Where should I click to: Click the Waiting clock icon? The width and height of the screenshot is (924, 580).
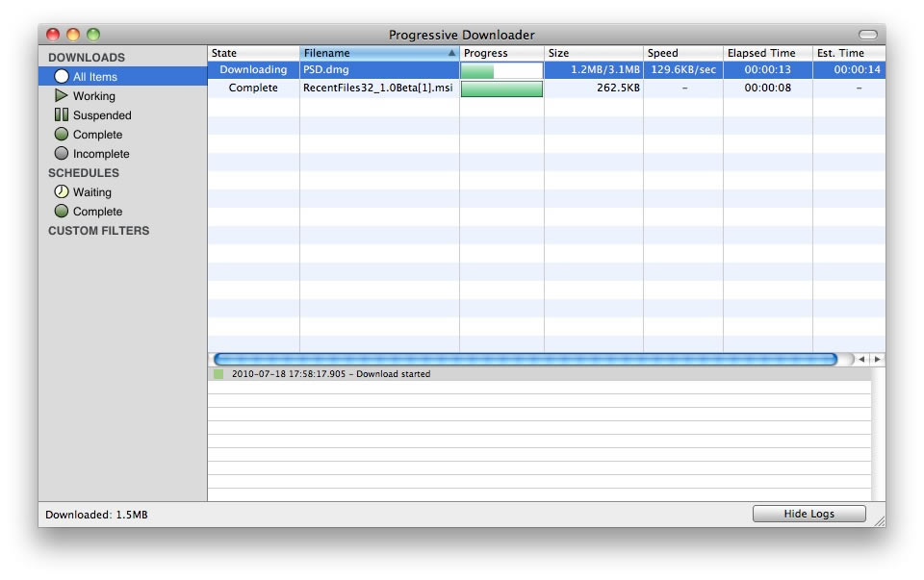coord(62,191)
